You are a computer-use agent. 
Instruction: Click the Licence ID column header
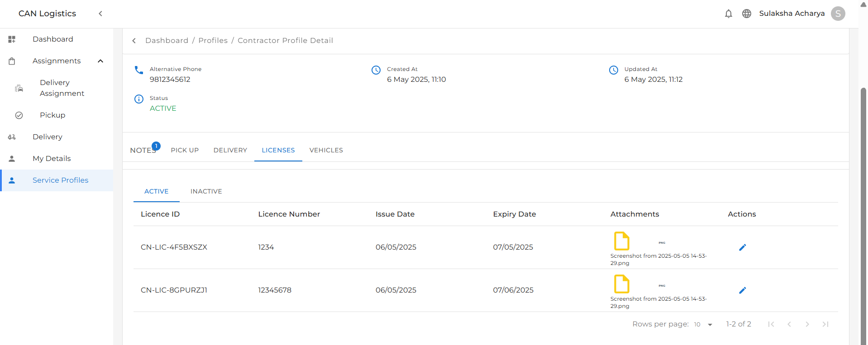[160, 214]
